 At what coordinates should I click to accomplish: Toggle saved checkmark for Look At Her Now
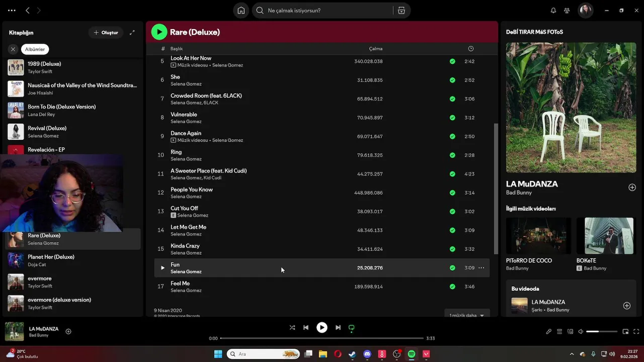click(x=452, y=61)
